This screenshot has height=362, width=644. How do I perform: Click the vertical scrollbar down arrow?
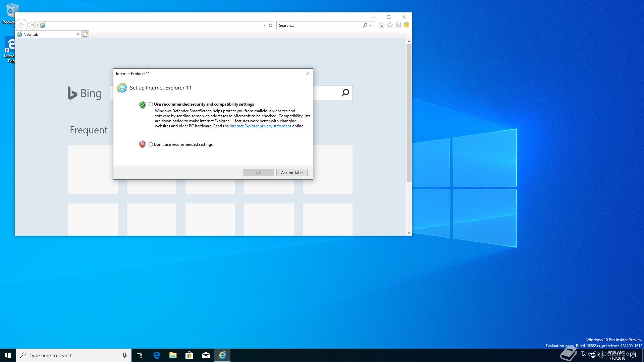[x=409, y=233]
